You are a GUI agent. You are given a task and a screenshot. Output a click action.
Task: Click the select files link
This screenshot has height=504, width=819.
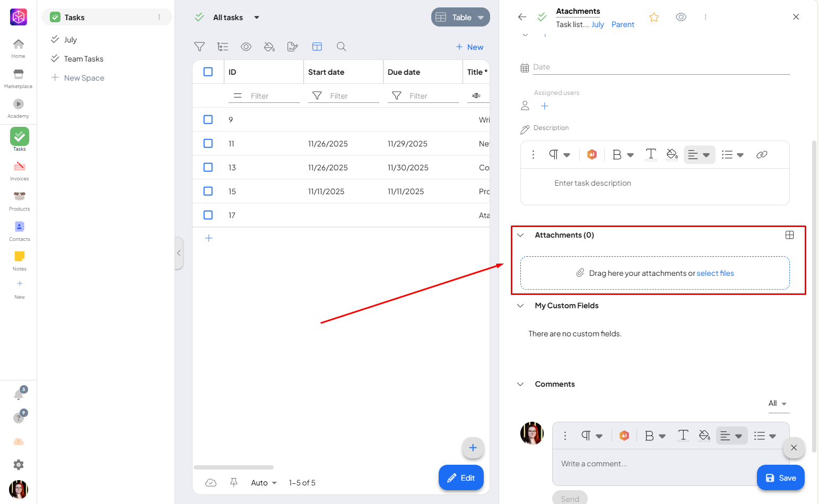pyautogui.click(x=715, y=273)
